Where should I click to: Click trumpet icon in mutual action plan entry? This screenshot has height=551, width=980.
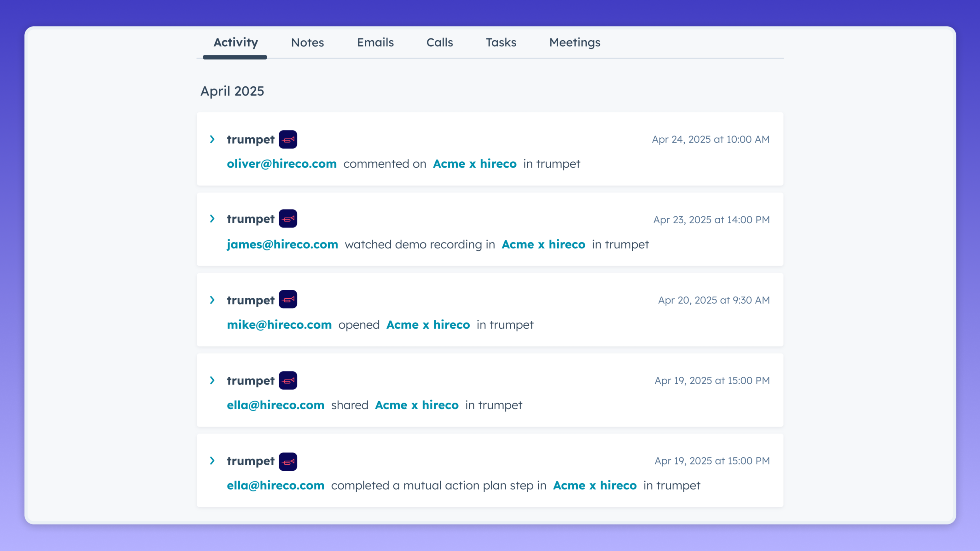coord(287,461)
